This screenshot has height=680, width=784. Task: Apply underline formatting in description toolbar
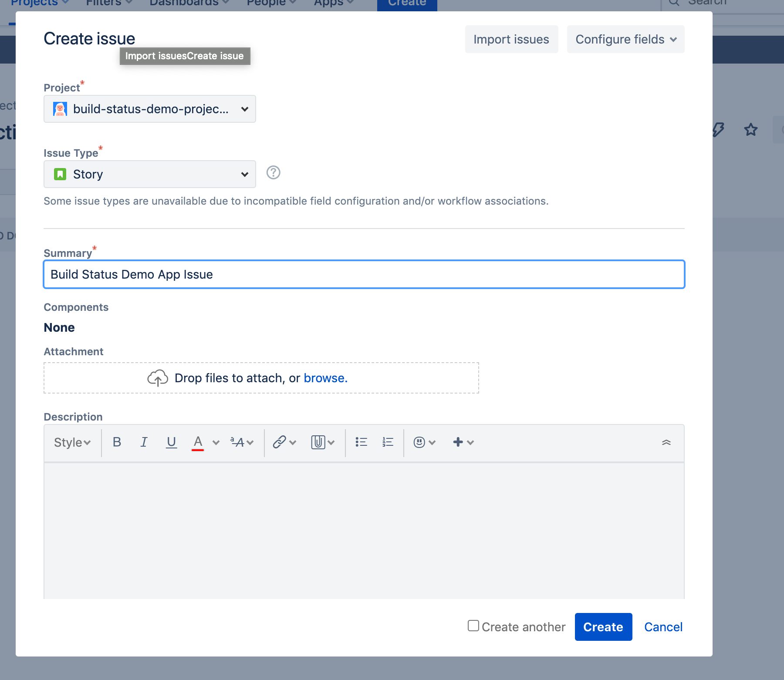pos(171,442)
